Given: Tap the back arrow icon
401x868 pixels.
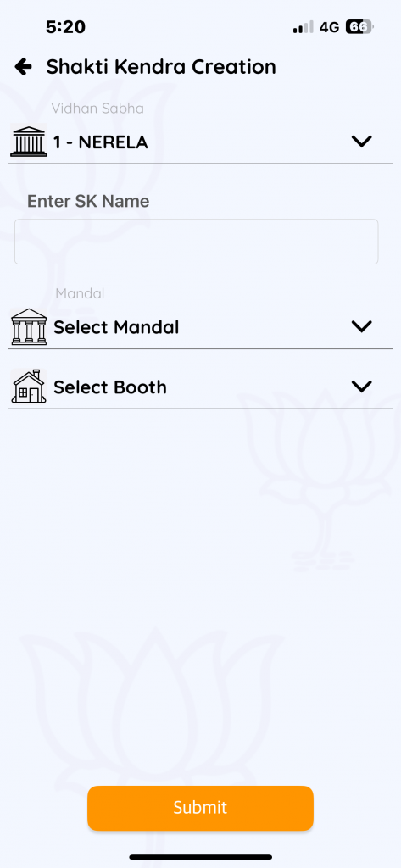Looking at the screenshot, I should click(x=23, y=67).
